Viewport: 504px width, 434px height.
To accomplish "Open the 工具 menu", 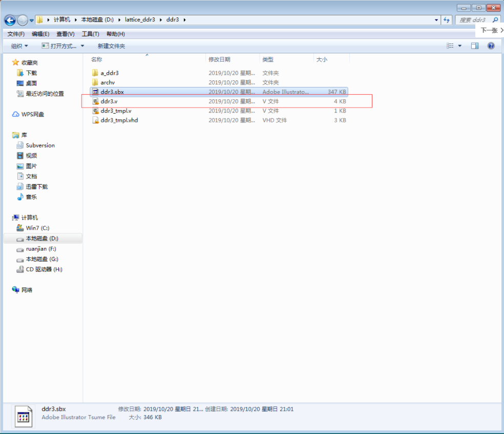I will pos(90,34).
